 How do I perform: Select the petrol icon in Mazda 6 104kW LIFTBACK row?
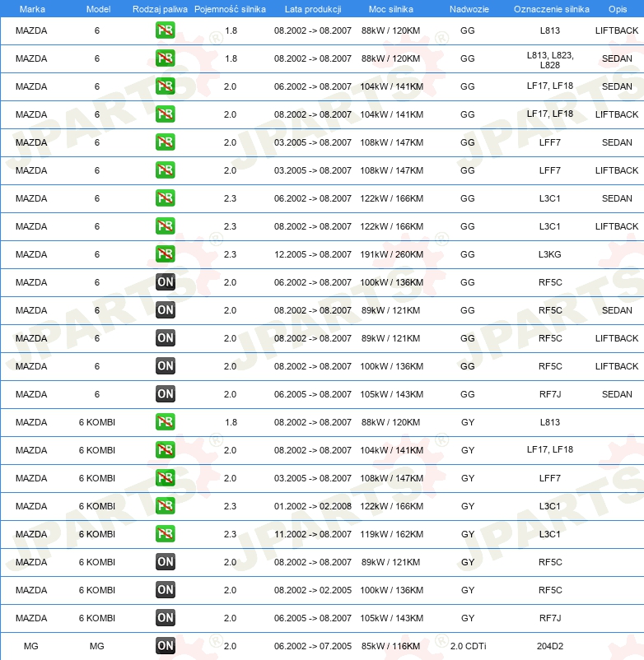click(x=165, y=114)
